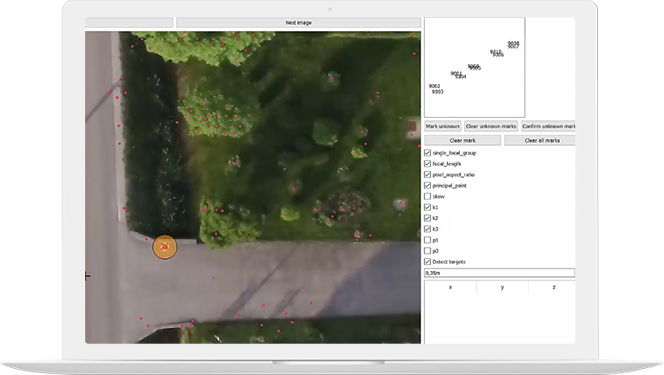Uncheck the single_focal_group checkbox
The image size is (664, 375).
(x=427, y=153)
